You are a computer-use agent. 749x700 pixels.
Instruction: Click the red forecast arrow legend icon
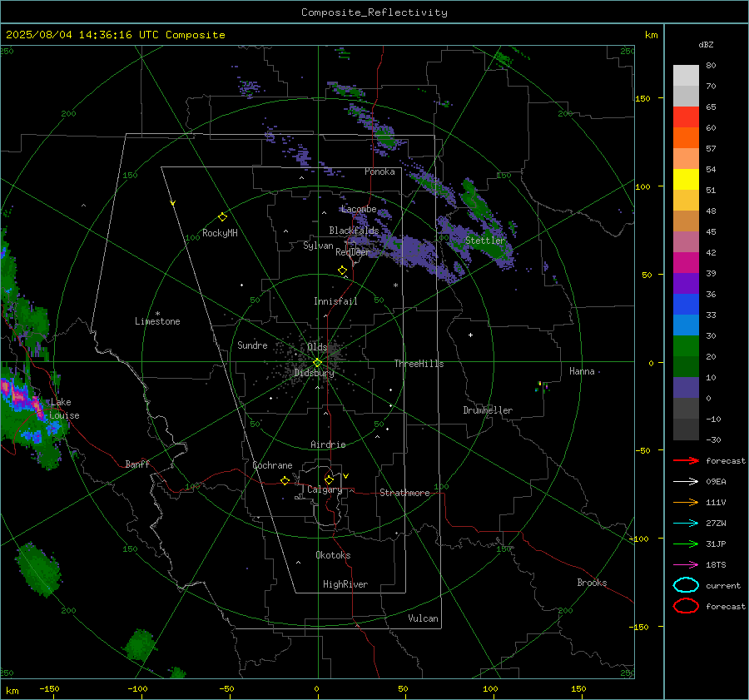click(x=686, y=460)
